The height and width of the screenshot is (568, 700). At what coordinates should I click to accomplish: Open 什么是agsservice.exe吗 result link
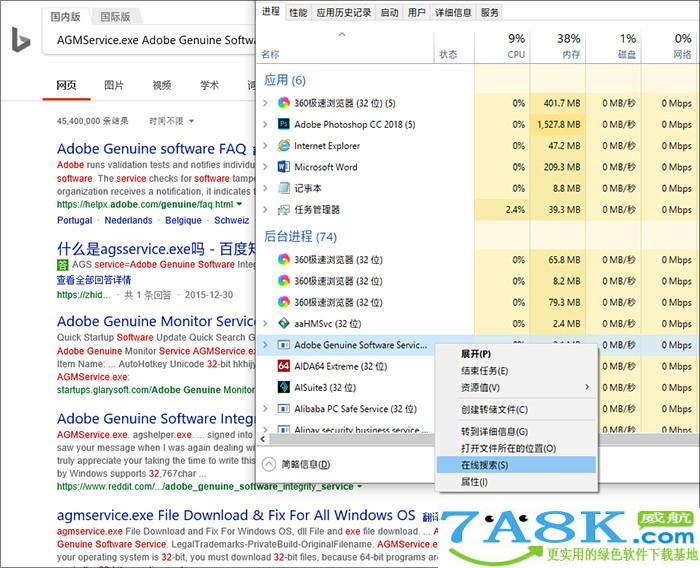[156, 249]
